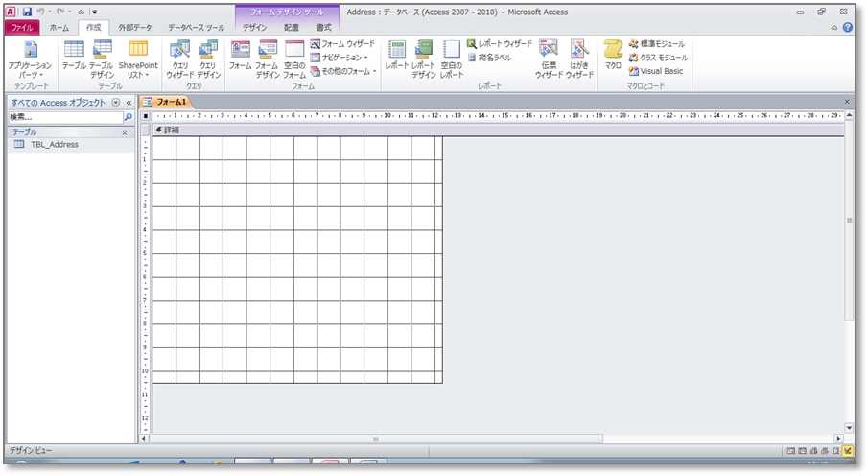The image size is (868, 476).
Task: Select the フォーム1 document tab
Action: 165,102
